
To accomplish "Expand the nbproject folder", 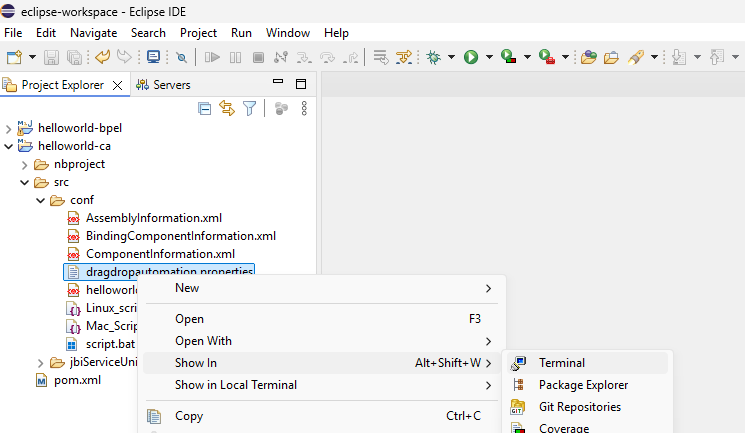I will point(24,165).
